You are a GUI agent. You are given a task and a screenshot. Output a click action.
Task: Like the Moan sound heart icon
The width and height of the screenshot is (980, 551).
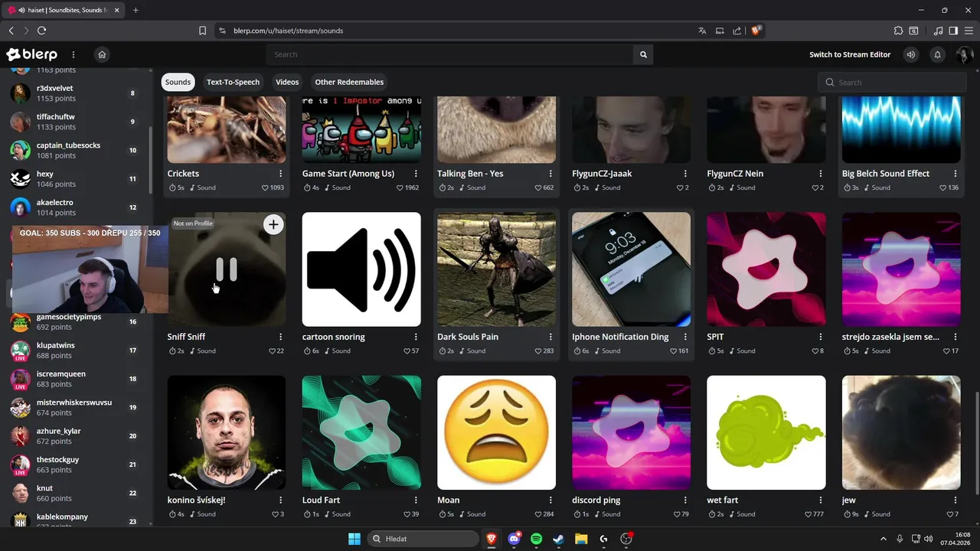538,514
